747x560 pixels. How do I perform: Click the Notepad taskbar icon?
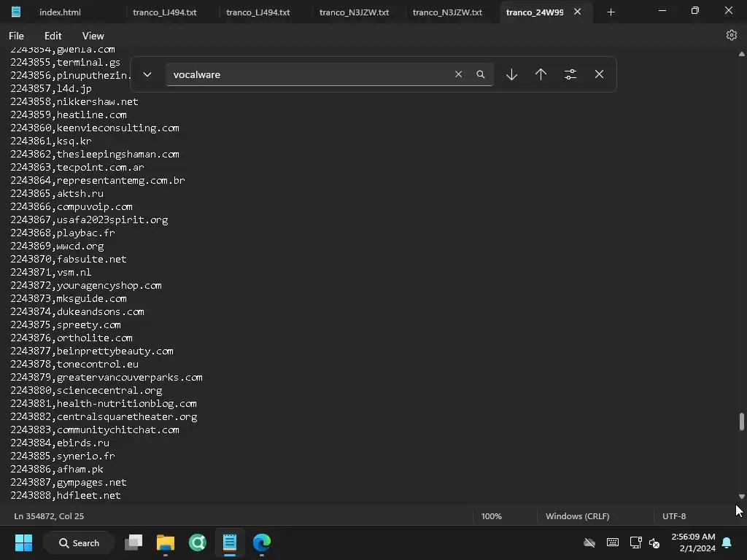pyautogui.click(x=230, y=542)
